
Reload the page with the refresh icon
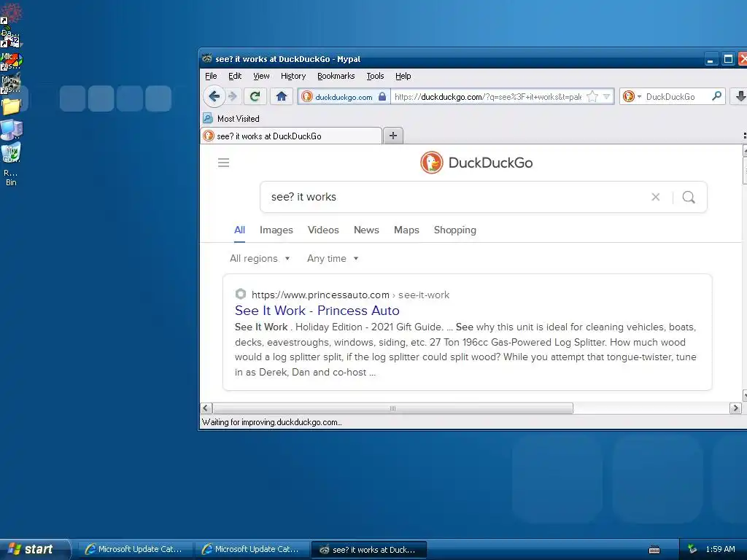click(x=255, y=97)
